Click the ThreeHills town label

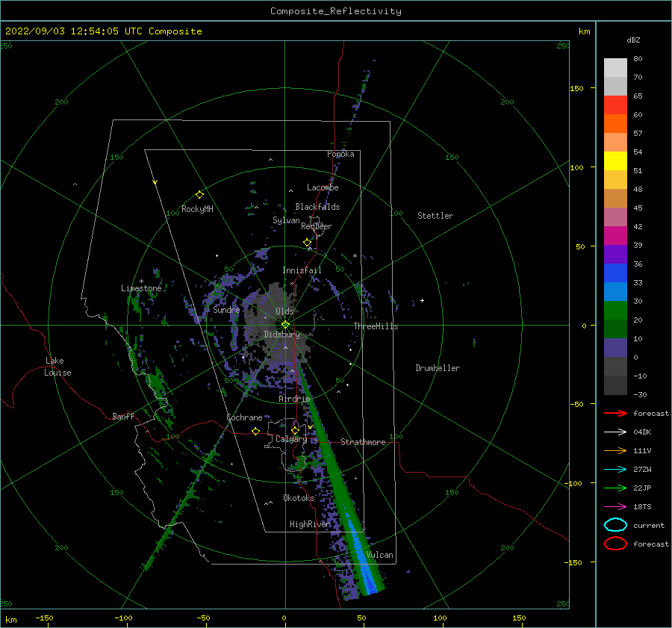(376, 326)
